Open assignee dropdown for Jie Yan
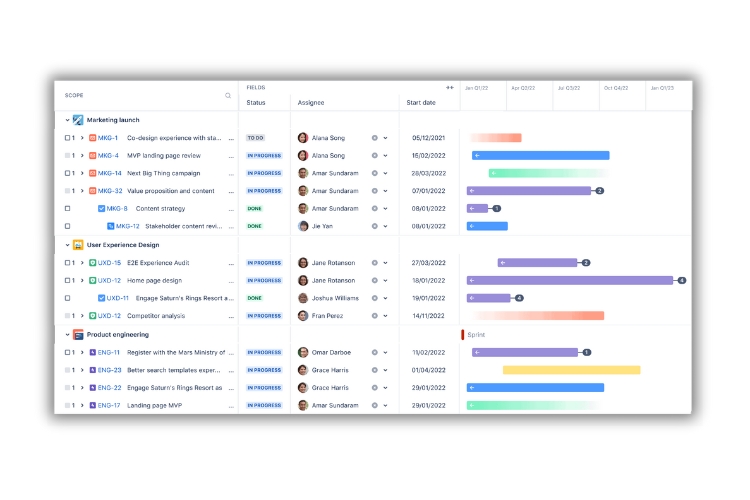The width and height of the screenshot is (750, 500). 385,227
